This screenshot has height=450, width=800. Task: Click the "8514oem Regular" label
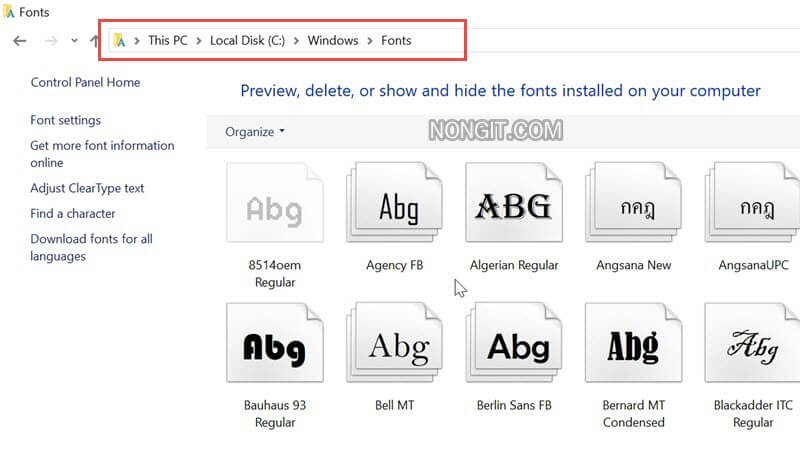click(x=275, y=273)
